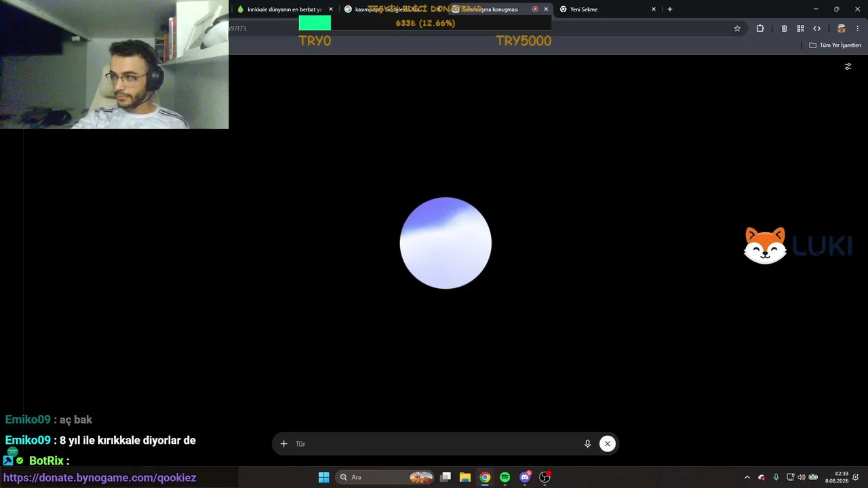Image resolution: width=868 pixels, height=488 pixels.
Task: Open the tune settings icon below bookmarks bar
Action: 848,66
